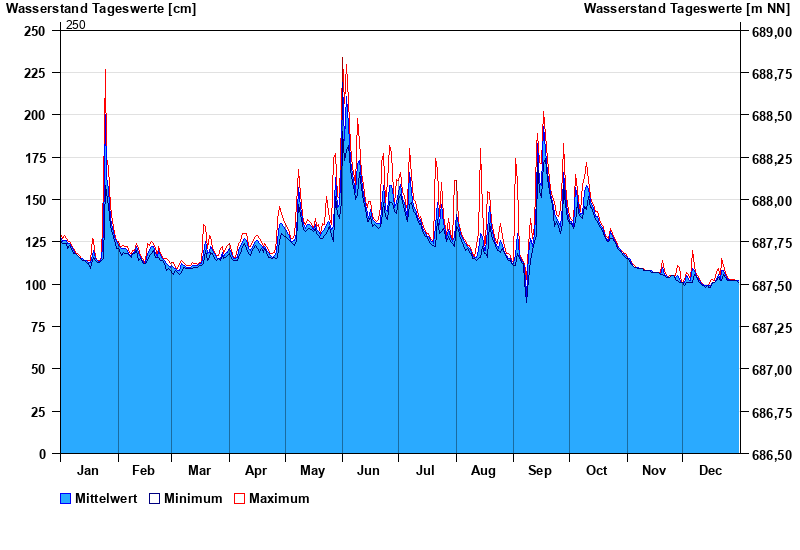The image size is (800, 550).
Task: Click the '688,50' right axis value
Action: pos(772,117)
